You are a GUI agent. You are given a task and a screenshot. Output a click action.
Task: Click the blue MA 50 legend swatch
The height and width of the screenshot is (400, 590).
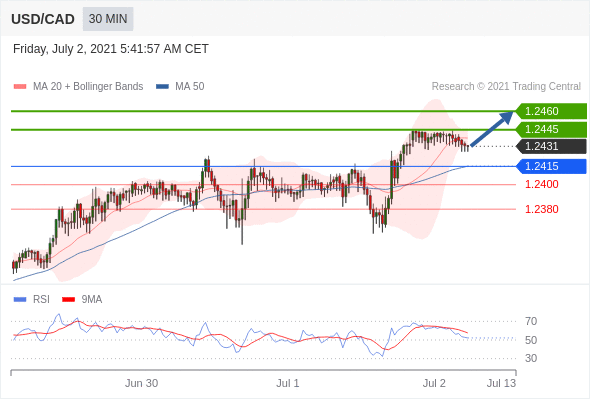[162, 87]
